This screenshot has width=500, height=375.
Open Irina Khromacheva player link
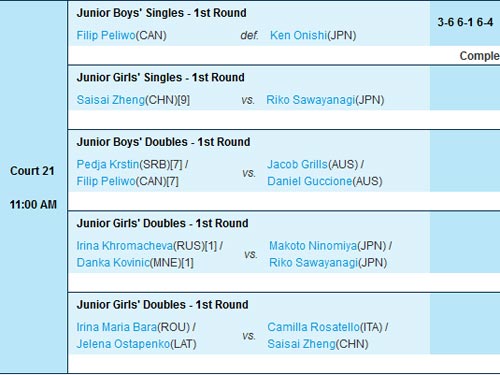point(125,246)
